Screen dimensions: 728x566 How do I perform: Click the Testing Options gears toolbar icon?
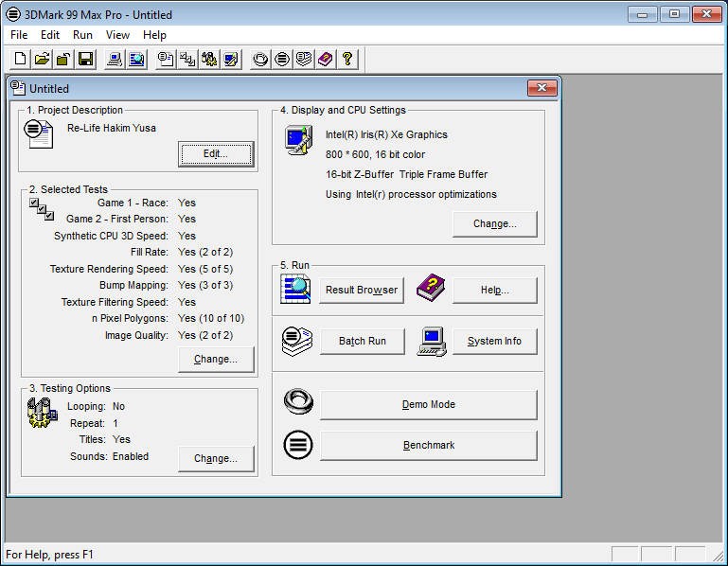click(209, 59)
